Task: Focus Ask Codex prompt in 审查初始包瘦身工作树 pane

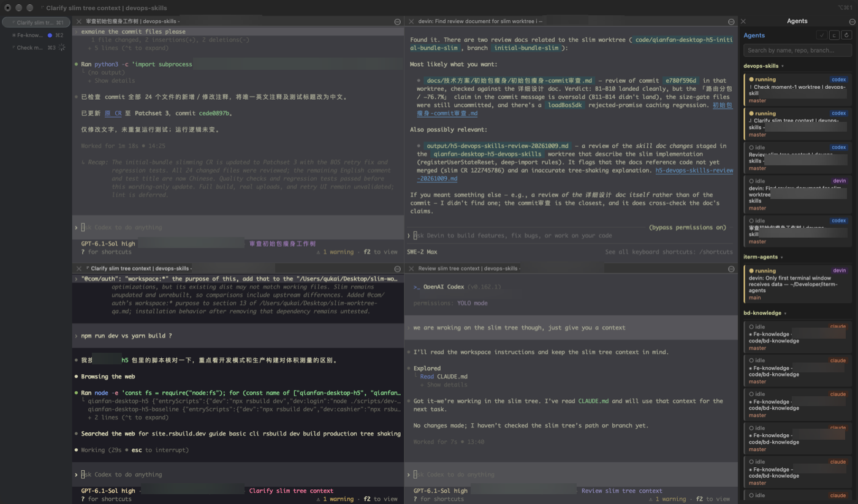Action: click(238, 227)
